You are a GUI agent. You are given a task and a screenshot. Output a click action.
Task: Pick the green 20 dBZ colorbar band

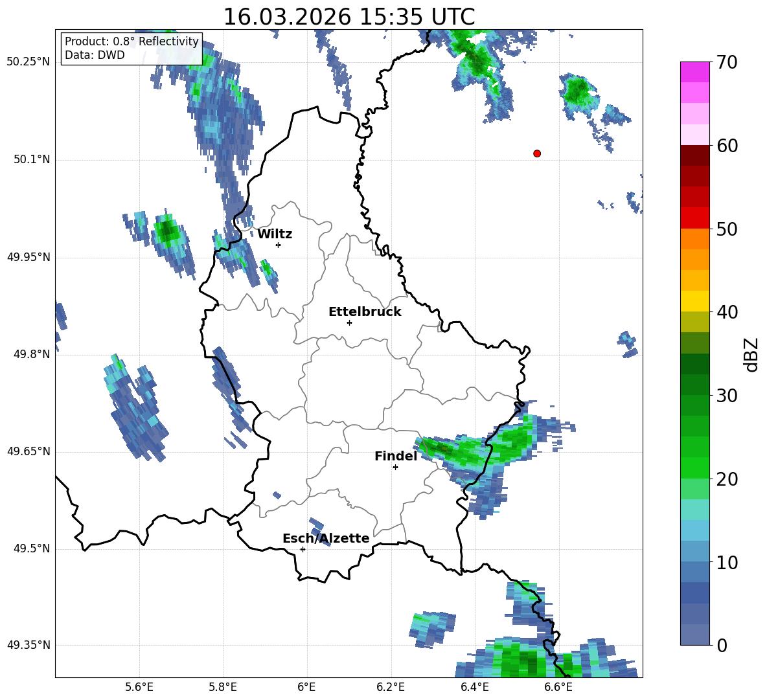694,468
